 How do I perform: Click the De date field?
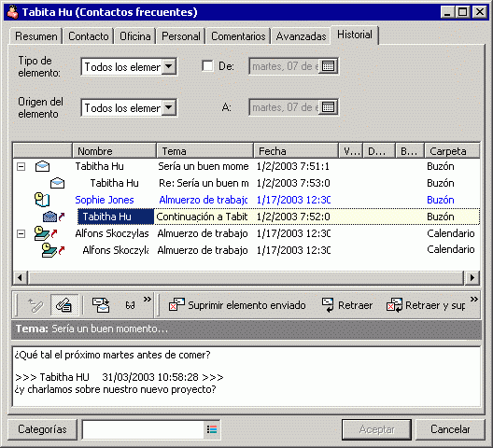[x=284, y=66]
